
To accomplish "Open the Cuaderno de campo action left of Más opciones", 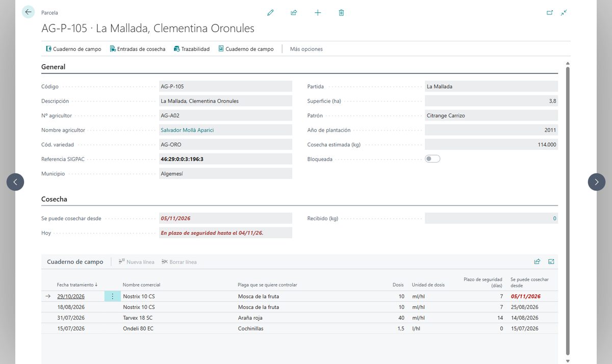I will (246, 49).
